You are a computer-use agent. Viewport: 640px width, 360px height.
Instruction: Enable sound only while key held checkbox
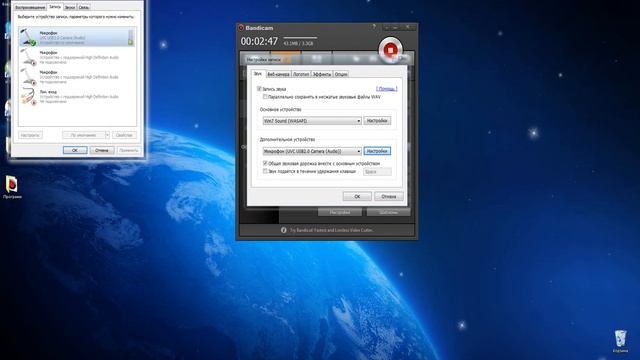265,171
